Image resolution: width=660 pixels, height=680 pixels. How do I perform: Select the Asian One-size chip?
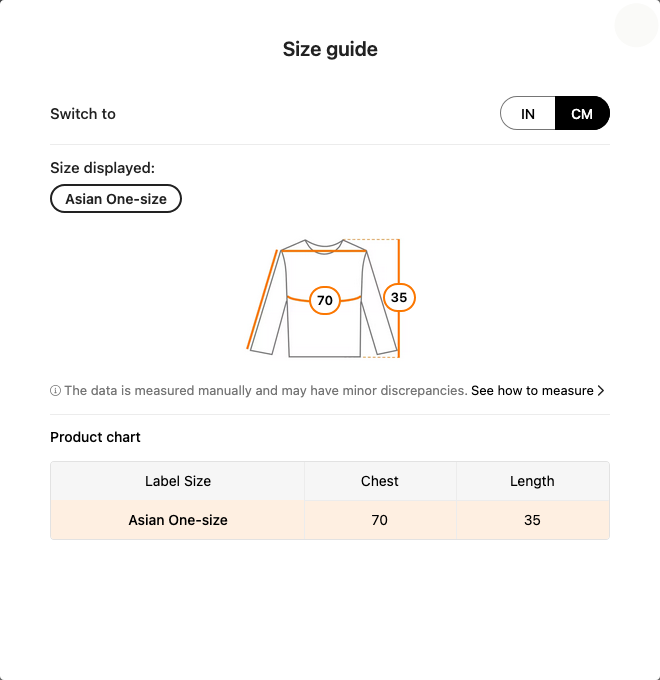pyautogui.click(x=116, y=199)
